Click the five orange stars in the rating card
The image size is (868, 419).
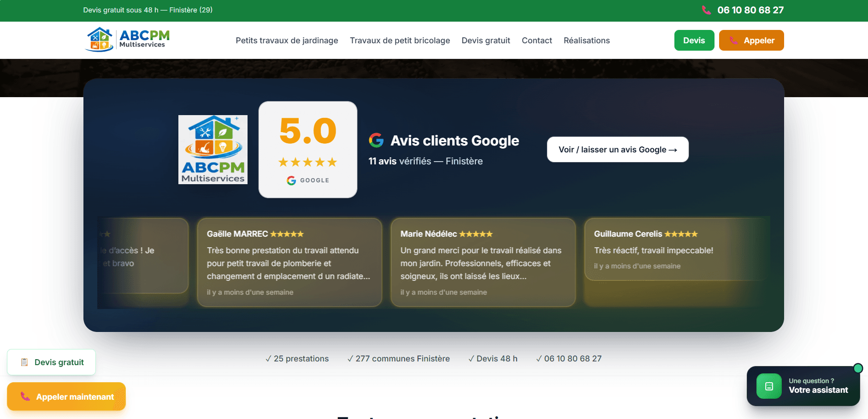click(308, 162)
